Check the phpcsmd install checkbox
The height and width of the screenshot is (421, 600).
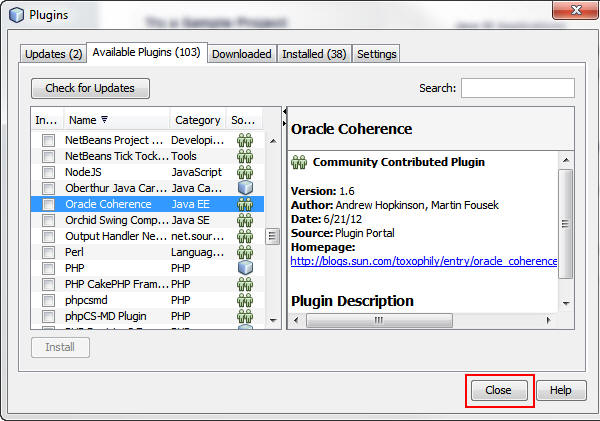(48, 300)
